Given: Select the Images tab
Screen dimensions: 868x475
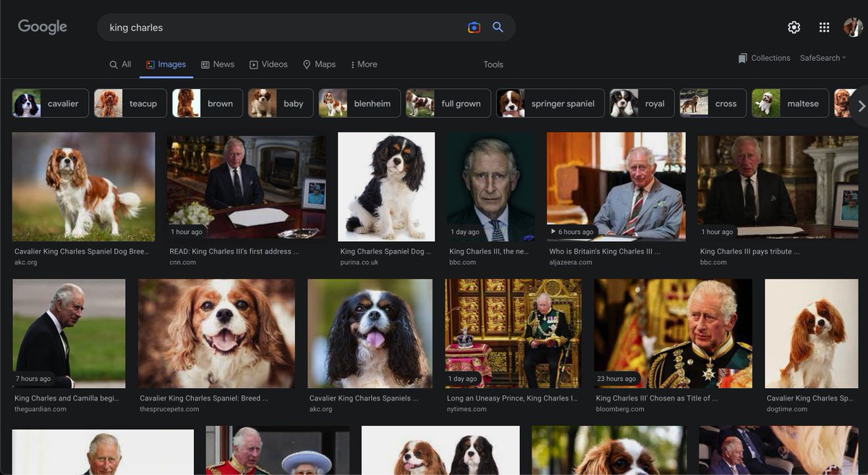Looking at the screenshot, I should click(166, 64).
